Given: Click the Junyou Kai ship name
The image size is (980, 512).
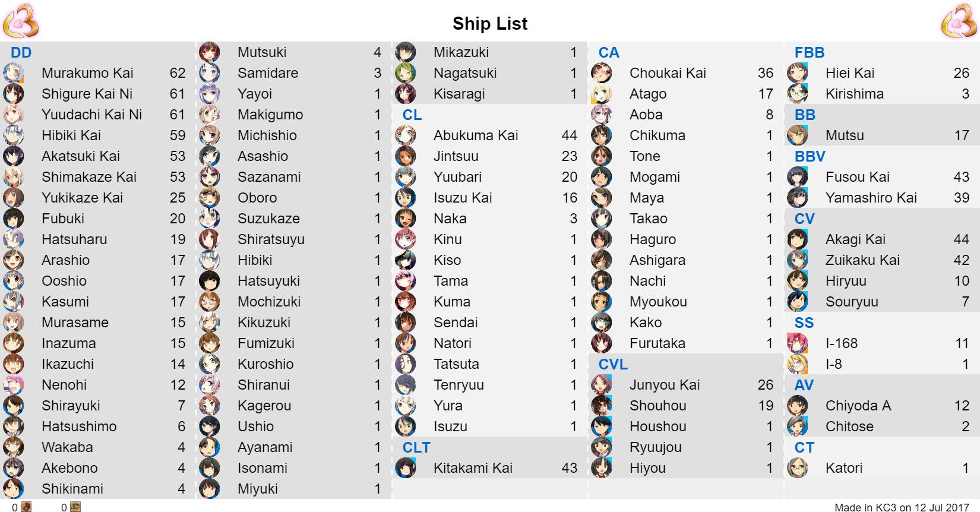Looking at the screenshot, I should (665, 385).
